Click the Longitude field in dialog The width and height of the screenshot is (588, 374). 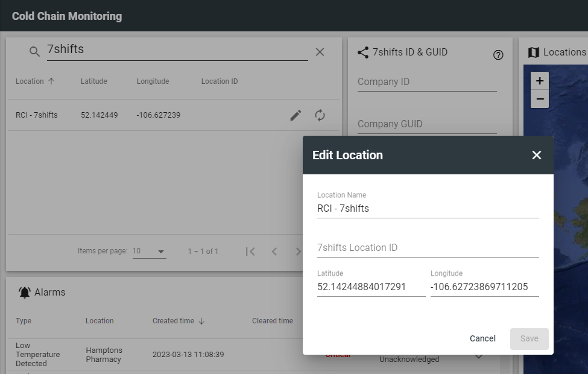pyautogui.click(x=484, y=287)
